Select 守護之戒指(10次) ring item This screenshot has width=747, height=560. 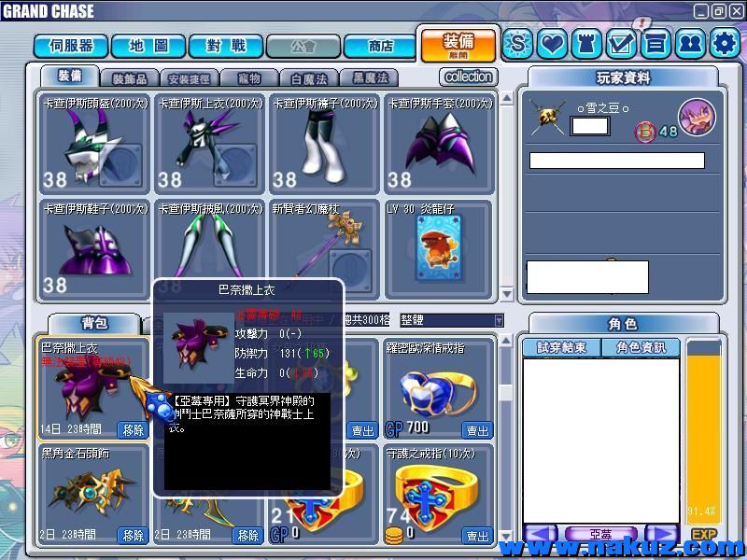tap(439, 495)
